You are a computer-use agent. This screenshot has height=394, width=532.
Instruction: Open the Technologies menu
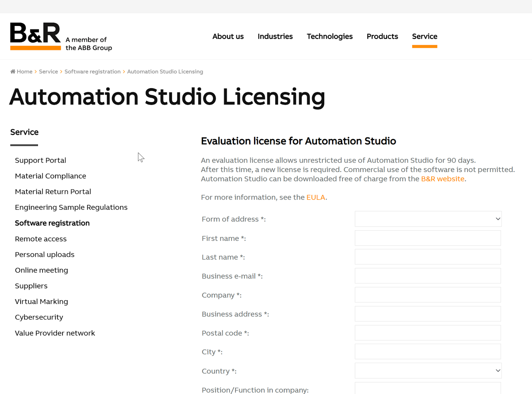tap(330, 36)
